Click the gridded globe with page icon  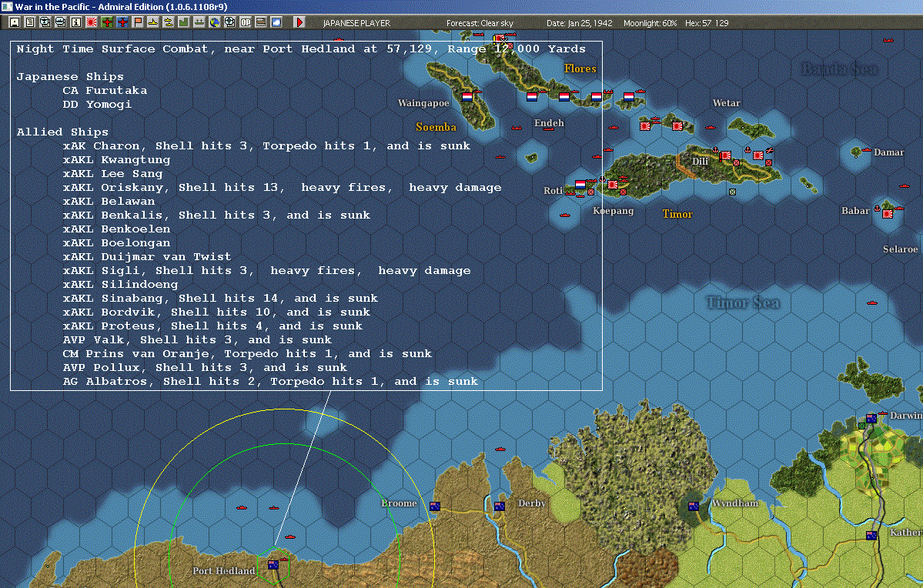tap(230, 22)
